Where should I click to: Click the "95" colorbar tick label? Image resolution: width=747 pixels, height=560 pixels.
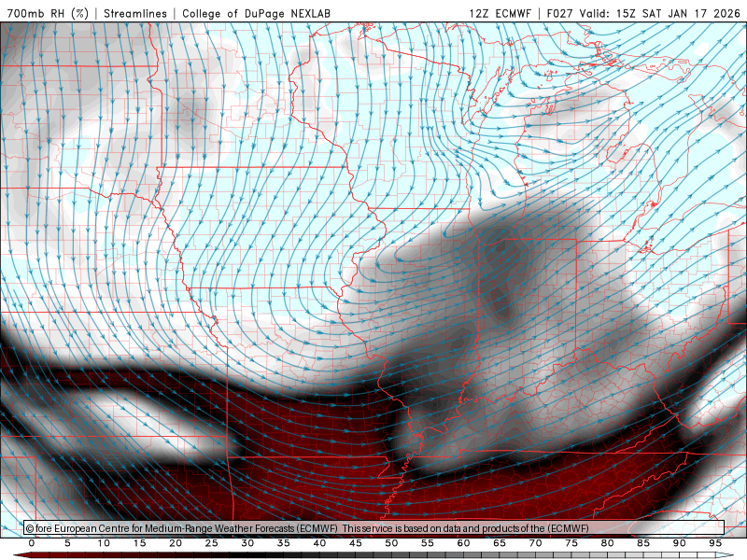point(715,543)
